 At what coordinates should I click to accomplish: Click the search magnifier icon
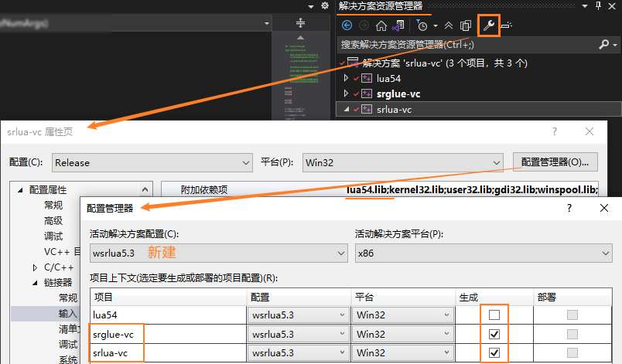[x=603, y=44]
